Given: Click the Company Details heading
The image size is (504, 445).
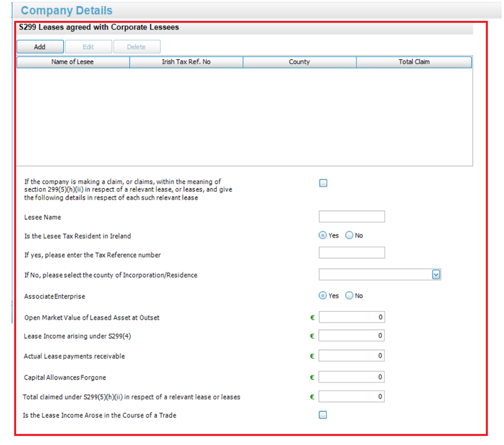Looking at the screenshot, I should click(x=66, y=11).
